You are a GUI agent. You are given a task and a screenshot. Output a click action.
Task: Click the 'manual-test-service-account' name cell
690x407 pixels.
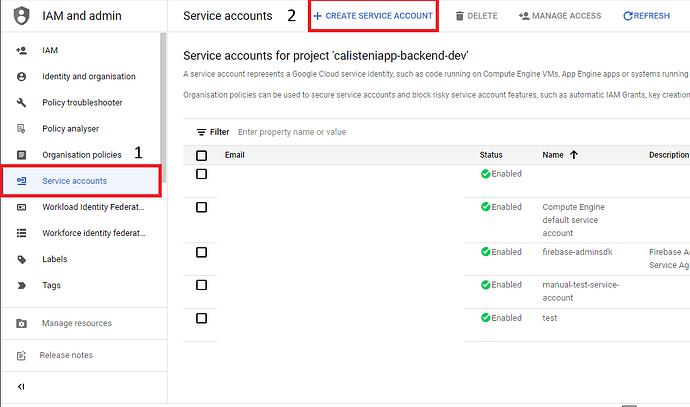tap(580, 291)
